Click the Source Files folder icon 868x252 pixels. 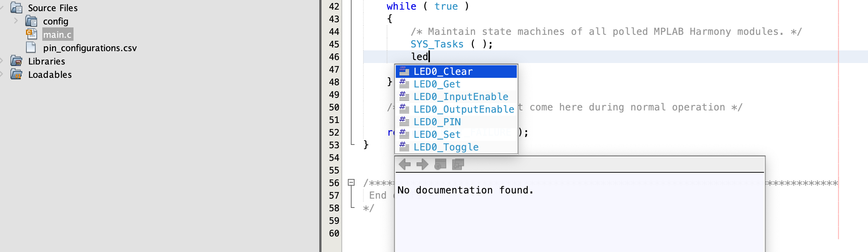click(x=16, y=8)
